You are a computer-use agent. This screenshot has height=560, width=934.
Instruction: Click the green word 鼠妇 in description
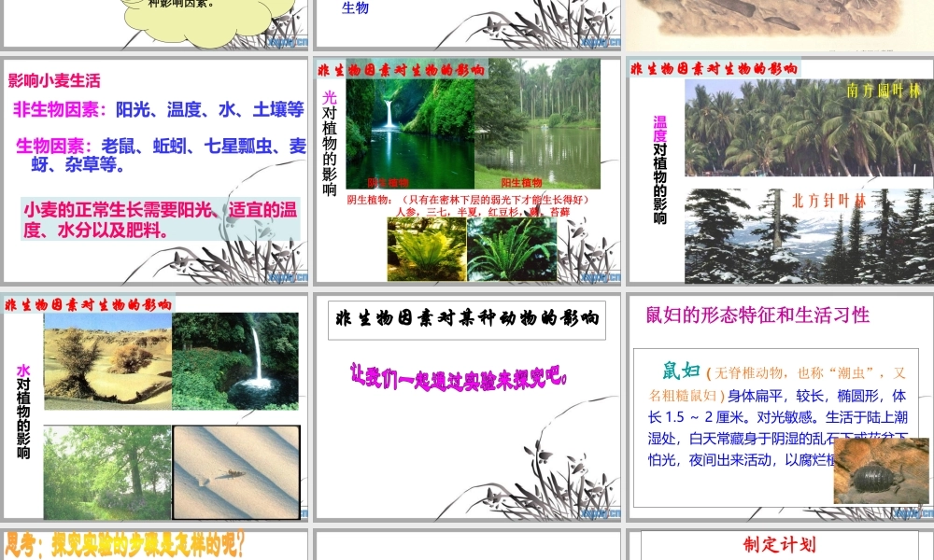681,371
